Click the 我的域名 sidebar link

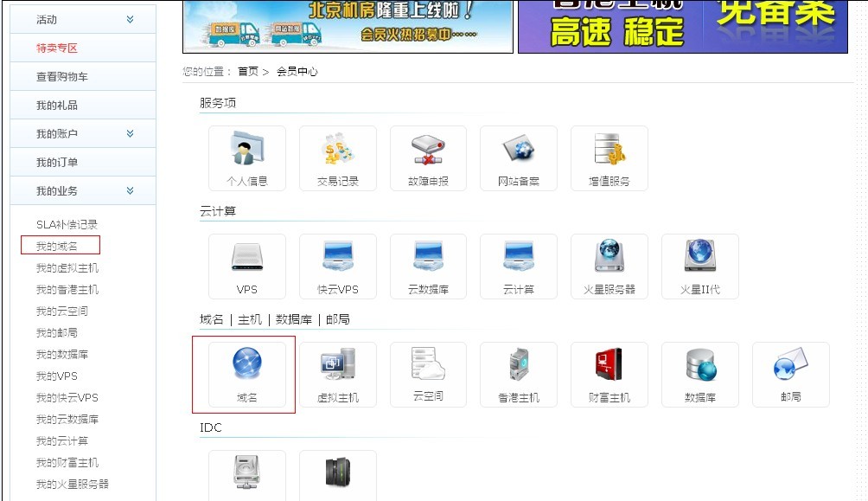click(57, 247)
